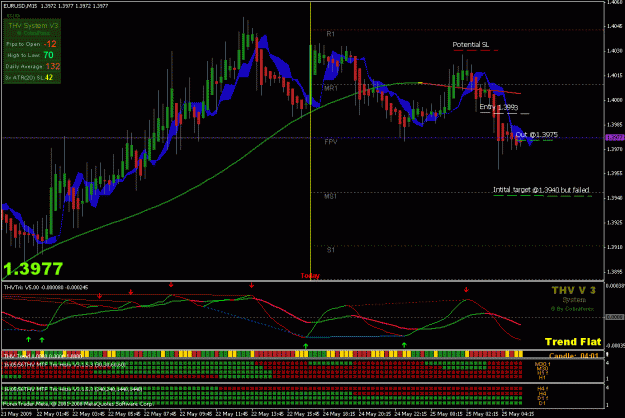Click the 1.3940 price axis label
625x418 pixels.
(x=615, y=198)
